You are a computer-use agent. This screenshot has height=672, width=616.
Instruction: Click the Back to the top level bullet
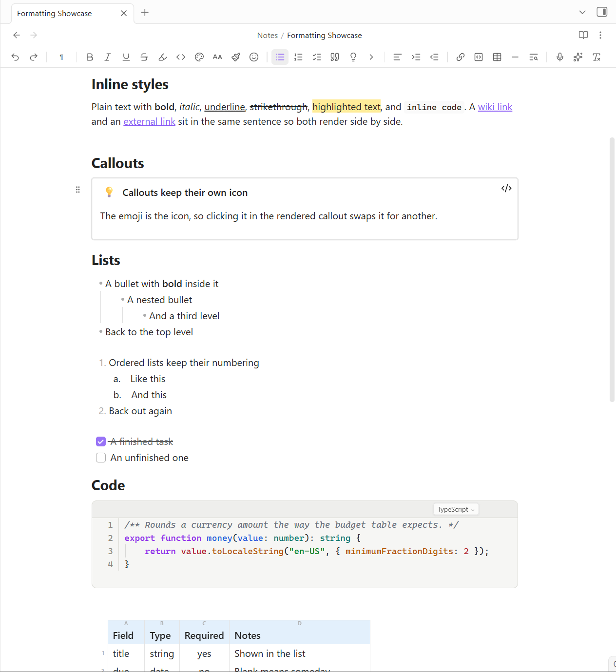tap(149, 332)
